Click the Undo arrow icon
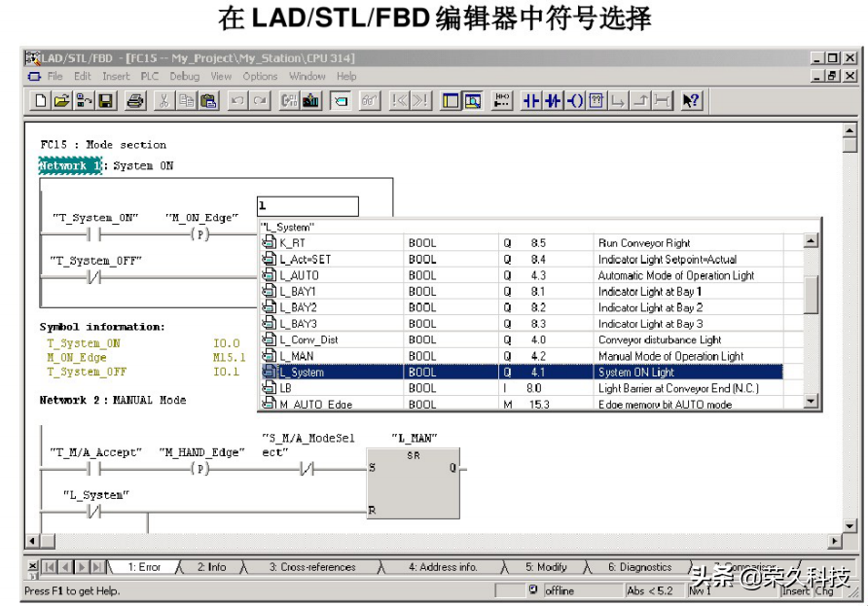The width and height of the screenshot is (868, 606). 237,101
